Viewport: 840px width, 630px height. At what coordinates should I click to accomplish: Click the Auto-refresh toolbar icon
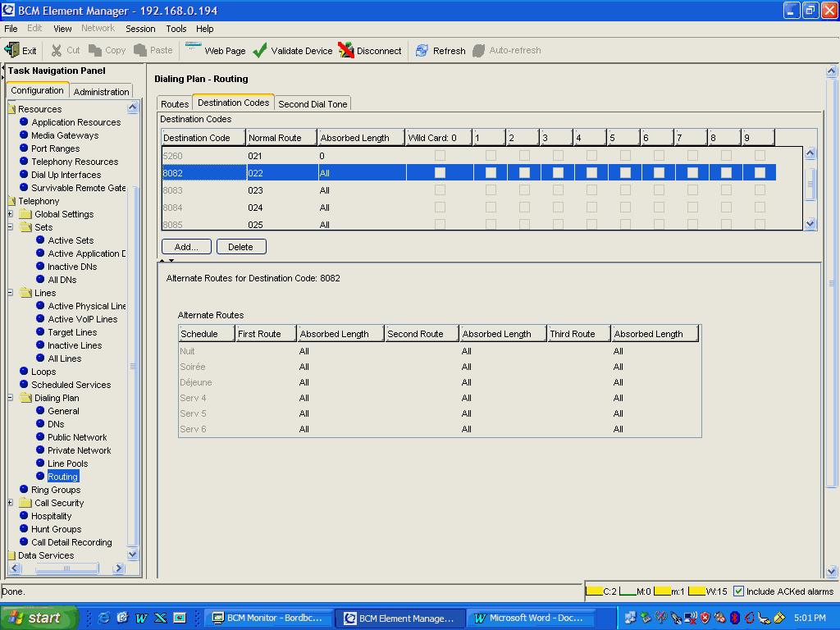[x=478, y=50]
